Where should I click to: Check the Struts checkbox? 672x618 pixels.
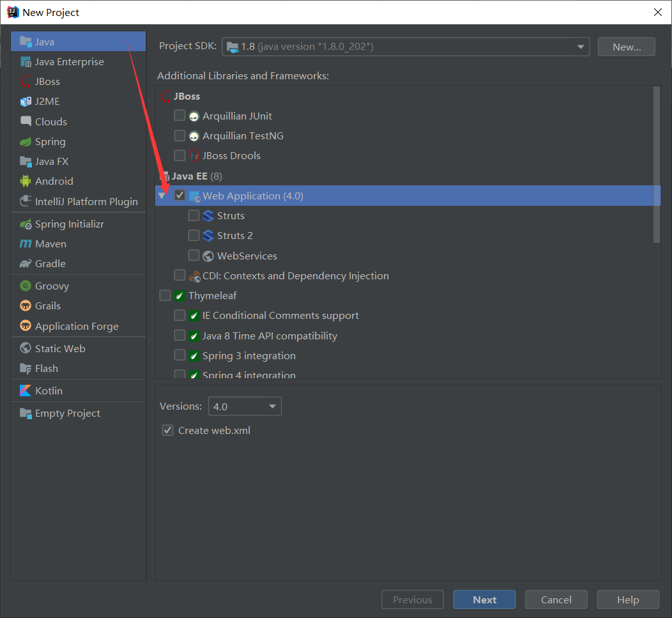[x=194, y=215]
